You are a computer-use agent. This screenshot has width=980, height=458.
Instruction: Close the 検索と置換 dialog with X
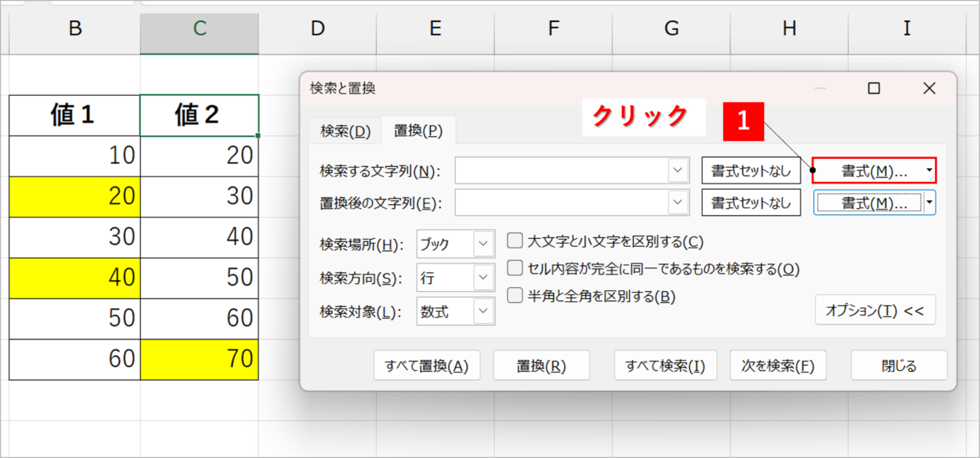(x=929, y=89)
